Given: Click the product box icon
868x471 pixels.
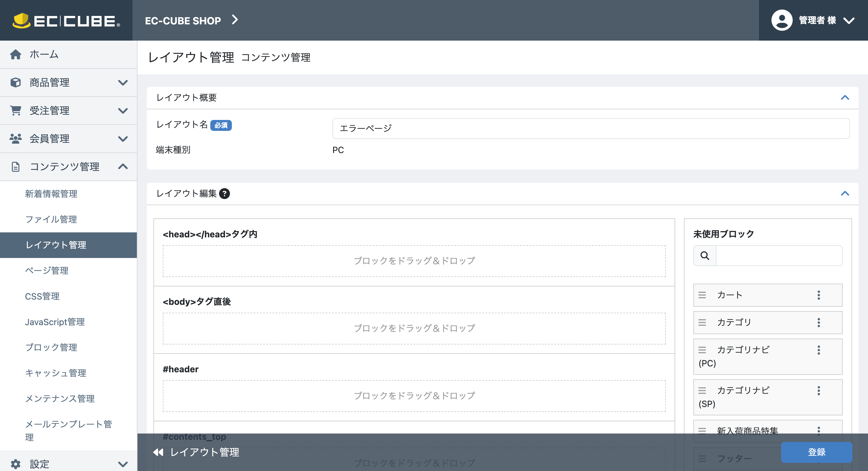Looking at the screenshot, I should tap(16, 82).
